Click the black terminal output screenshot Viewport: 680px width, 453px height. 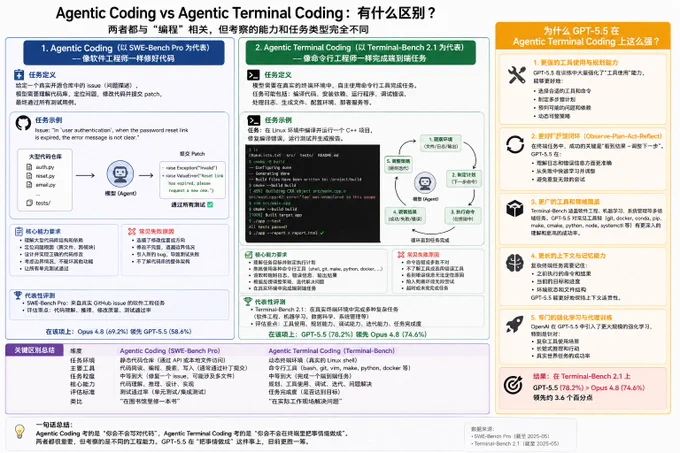pyautogui.click(x=313, y=193)
